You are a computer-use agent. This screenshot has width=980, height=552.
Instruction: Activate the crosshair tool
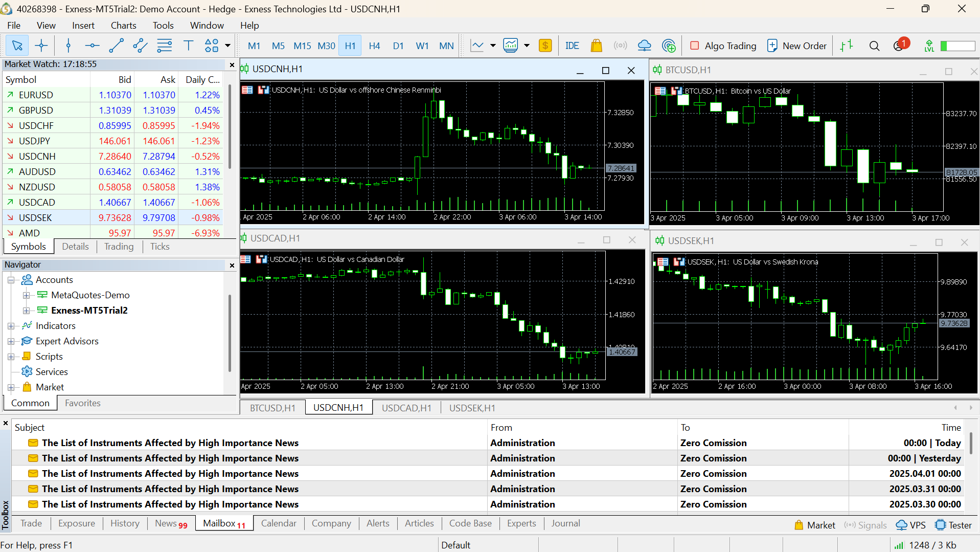41,46
